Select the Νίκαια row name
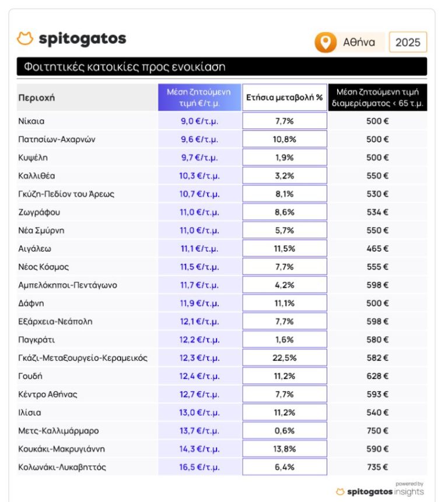The image size is (448, 502). pos(32,121)
